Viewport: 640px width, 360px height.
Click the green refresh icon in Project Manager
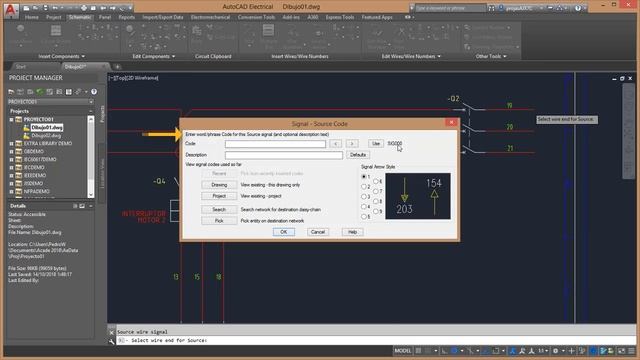pos(40,92)
